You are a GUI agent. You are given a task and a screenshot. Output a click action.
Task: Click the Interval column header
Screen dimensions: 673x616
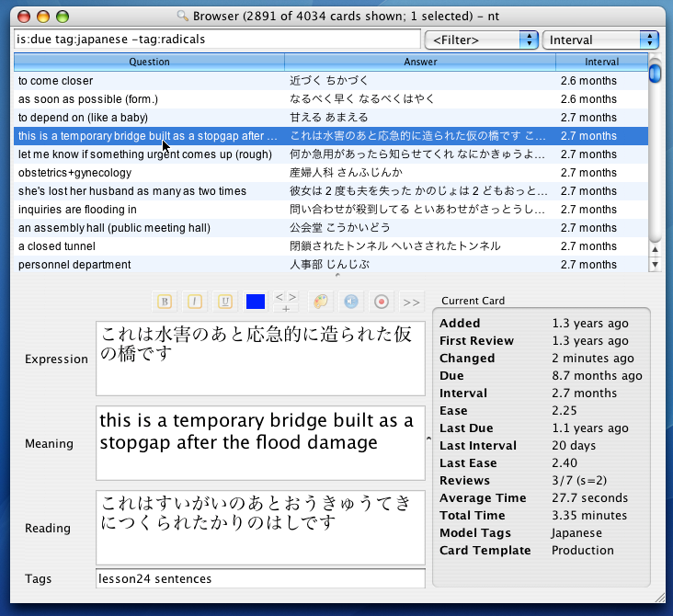coord(601,62)
